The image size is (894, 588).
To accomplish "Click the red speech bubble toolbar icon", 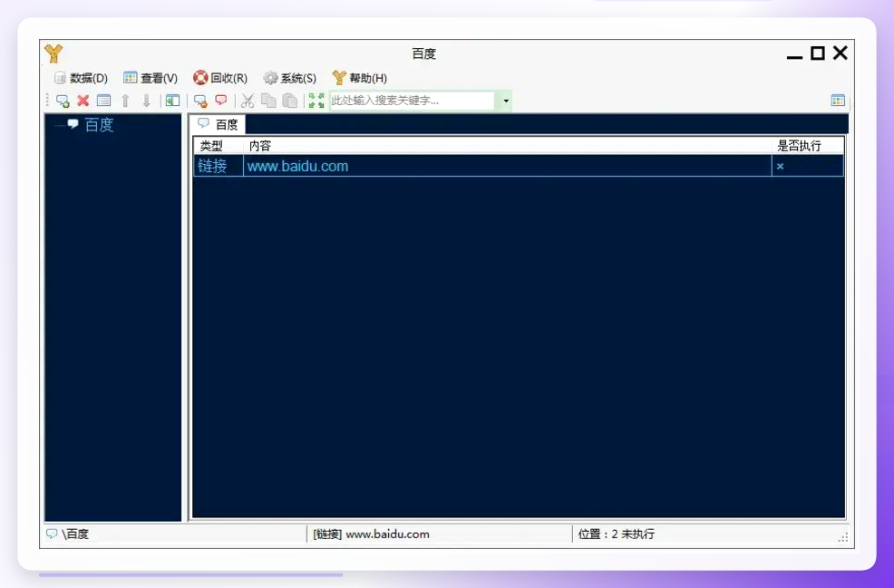I will pos(221,101).
